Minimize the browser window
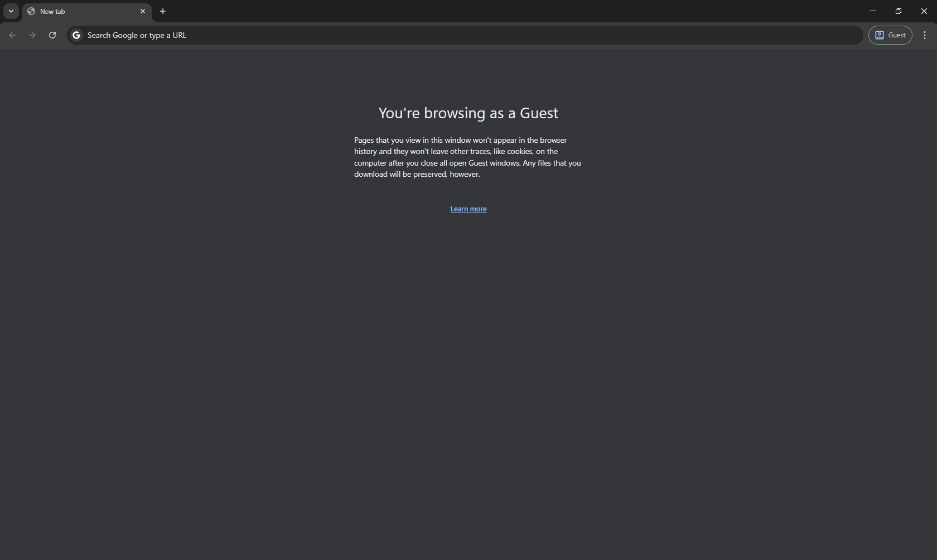 pyautogui.click(x=872, y=11)
